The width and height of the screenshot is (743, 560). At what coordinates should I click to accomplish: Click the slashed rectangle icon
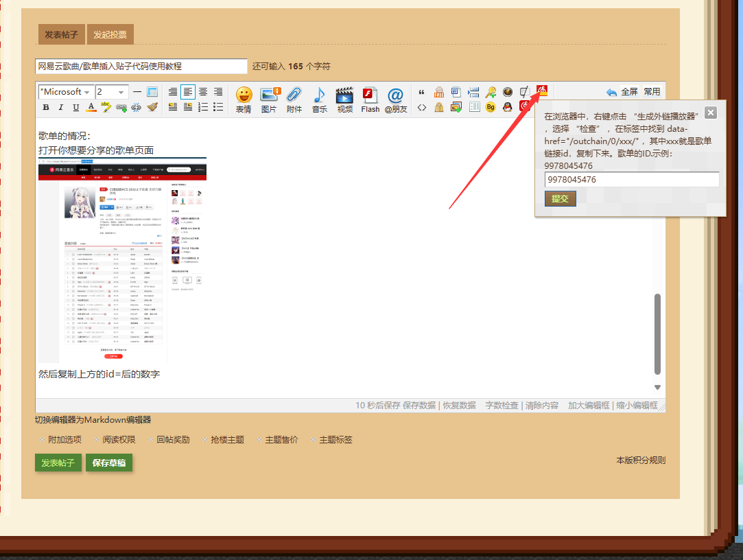524,92
